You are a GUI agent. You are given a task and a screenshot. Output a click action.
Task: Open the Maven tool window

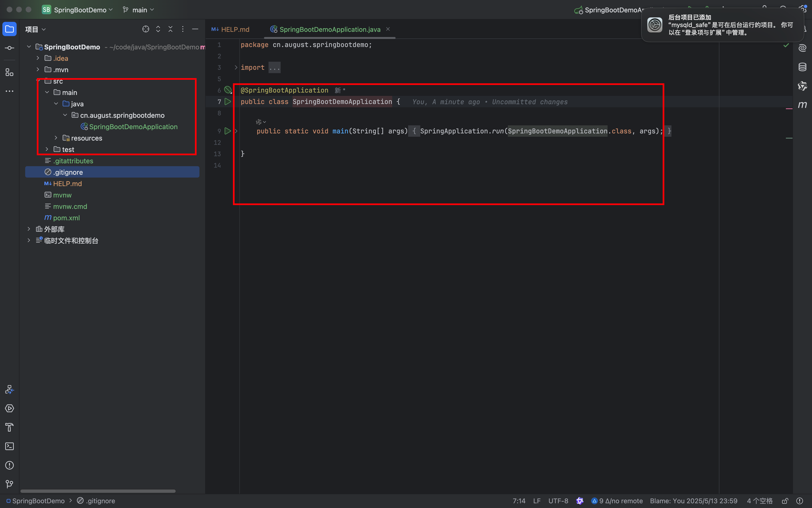coord(802,105)
